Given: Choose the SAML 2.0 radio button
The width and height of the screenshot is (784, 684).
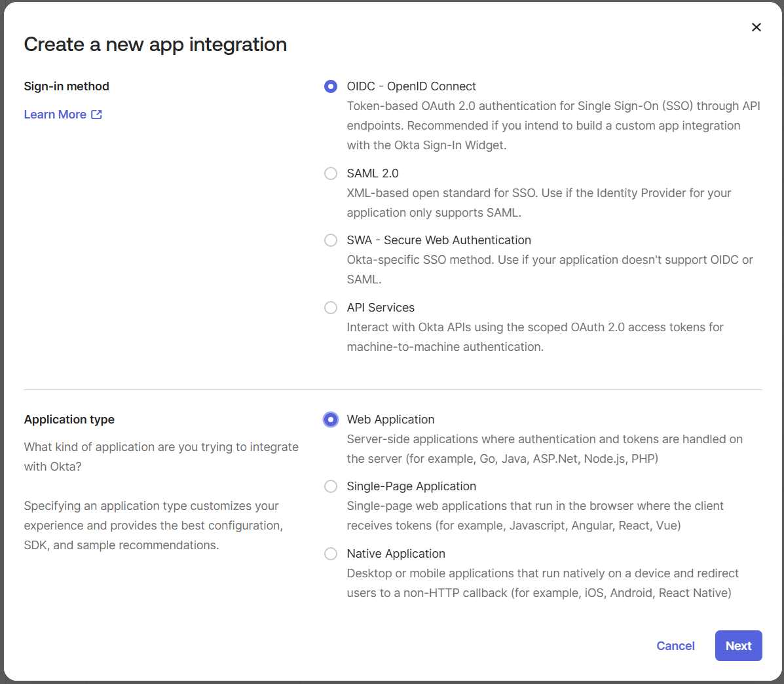Looking at the screenshot, I should click(x=331, y=173).
